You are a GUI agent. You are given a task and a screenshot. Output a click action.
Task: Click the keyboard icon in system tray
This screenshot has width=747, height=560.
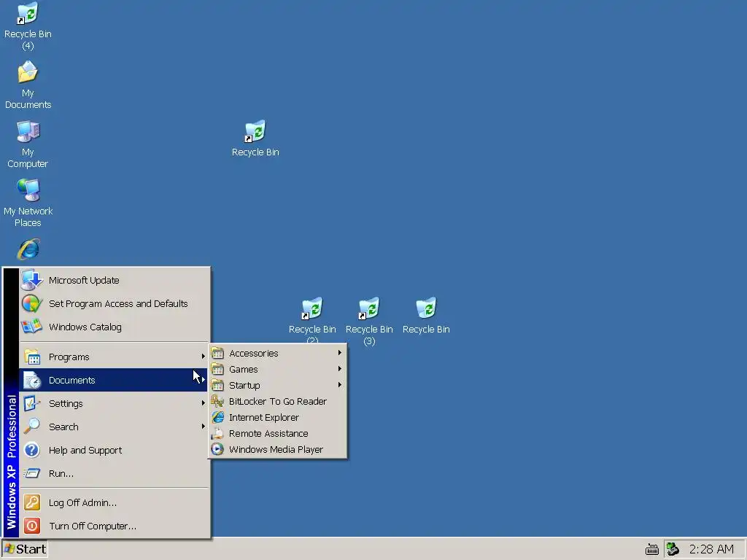(x=651, y=550)
